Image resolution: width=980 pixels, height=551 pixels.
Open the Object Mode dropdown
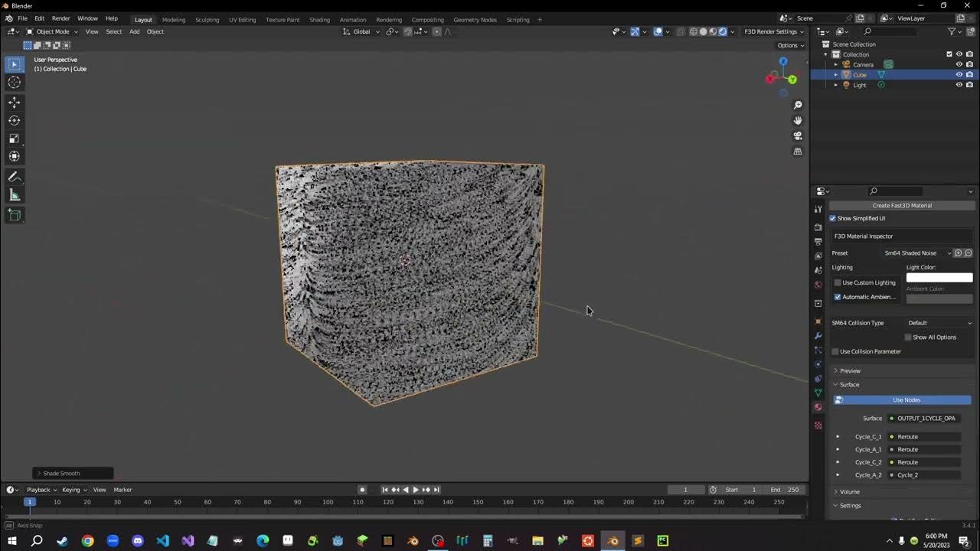coord(52,31)
